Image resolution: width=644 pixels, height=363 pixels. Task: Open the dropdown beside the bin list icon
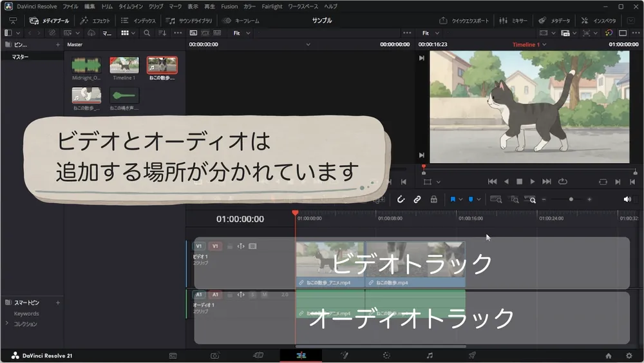[18, 33]
